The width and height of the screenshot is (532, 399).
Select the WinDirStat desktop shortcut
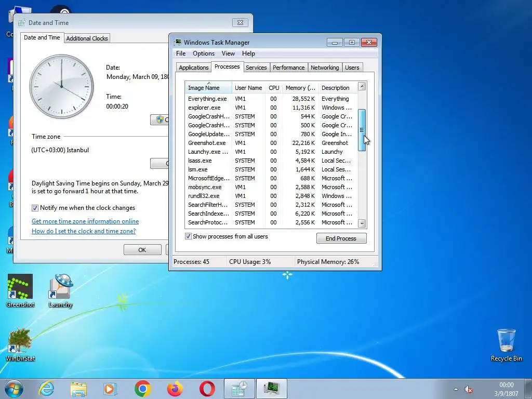point(20,345)
